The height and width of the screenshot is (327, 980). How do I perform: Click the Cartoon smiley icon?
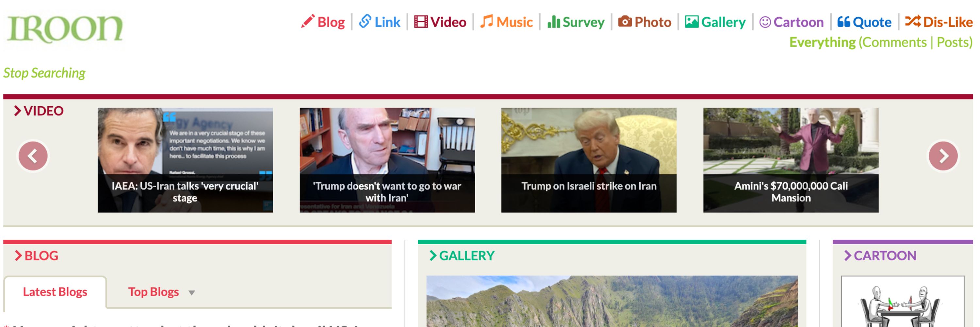click(765, 22)
